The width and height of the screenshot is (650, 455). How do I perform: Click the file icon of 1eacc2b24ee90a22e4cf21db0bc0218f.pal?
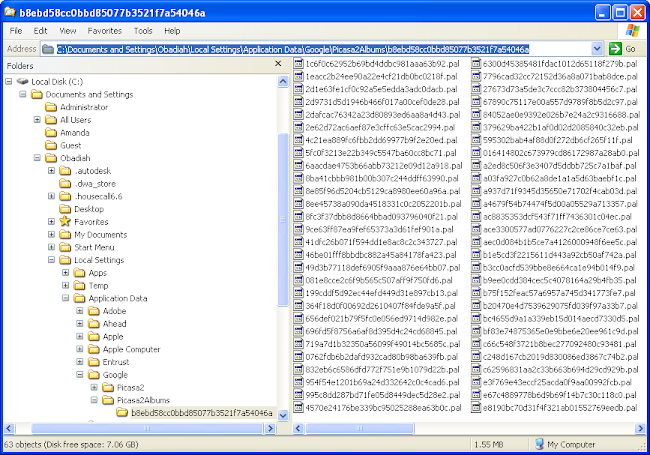tap(298, 76)
